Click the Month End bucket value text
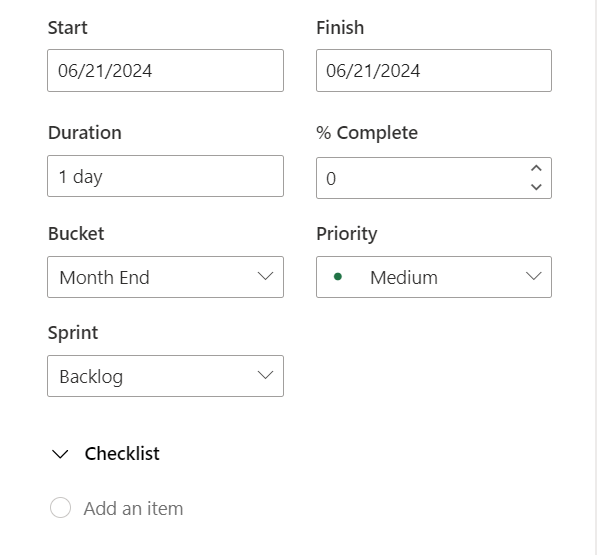Image resolution: width=600 pixels, height=555 pixels. 104,278
